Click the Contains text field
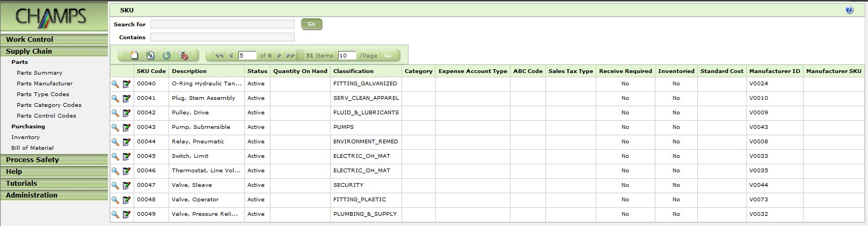The image size is (868, 226). pos(222,37)
